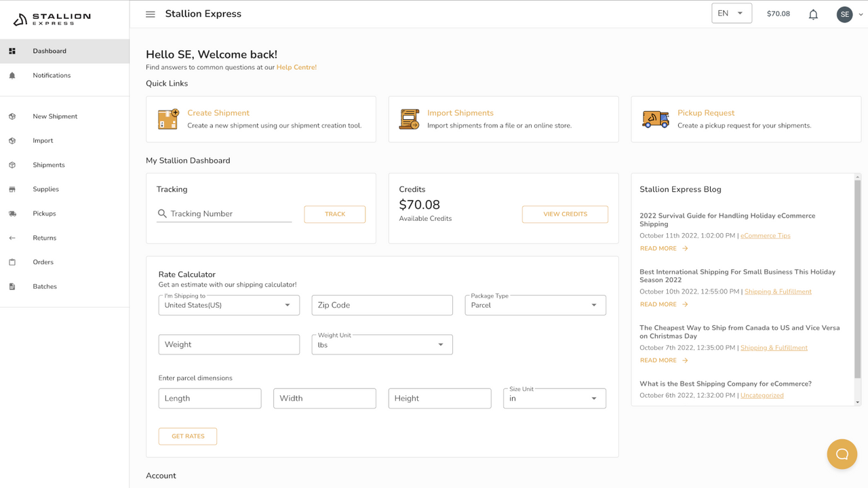The image size is (868, 488).
Task: Click the Shipments sidebar icon
Action: [12, 165]
